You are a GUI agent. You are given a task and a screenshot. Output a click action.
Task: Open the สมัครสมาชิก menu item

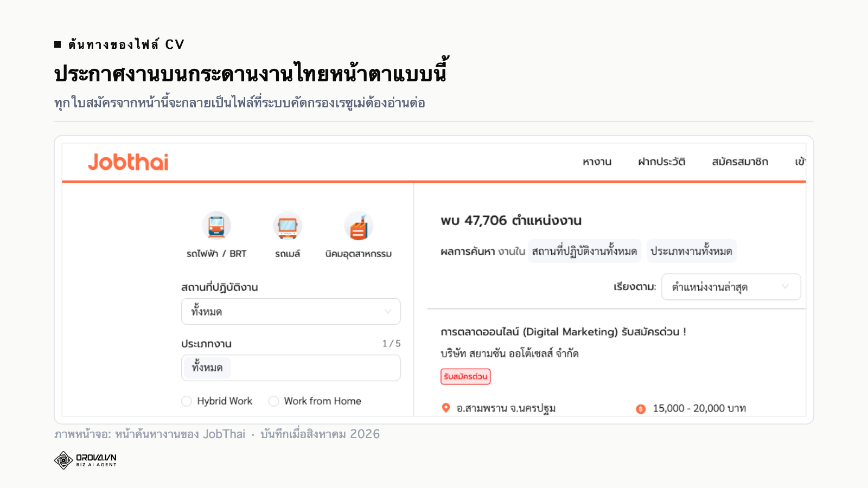point(740,162)
